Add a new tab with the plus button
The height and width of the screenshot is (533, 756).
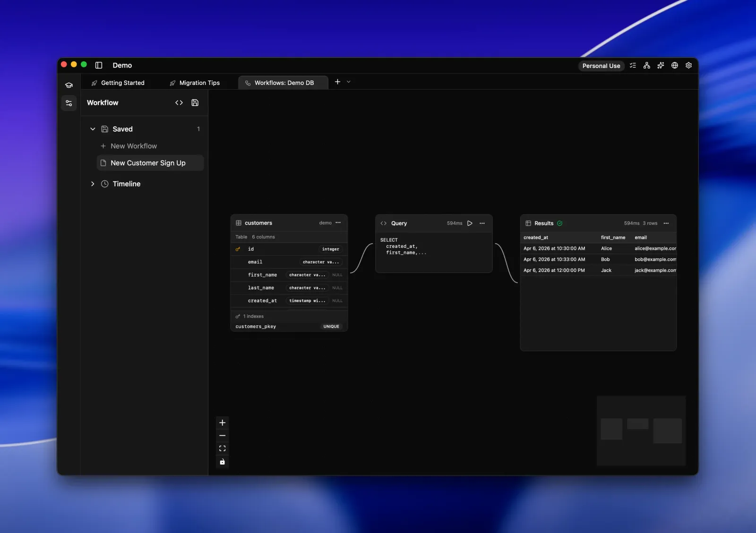coord(337,82)
